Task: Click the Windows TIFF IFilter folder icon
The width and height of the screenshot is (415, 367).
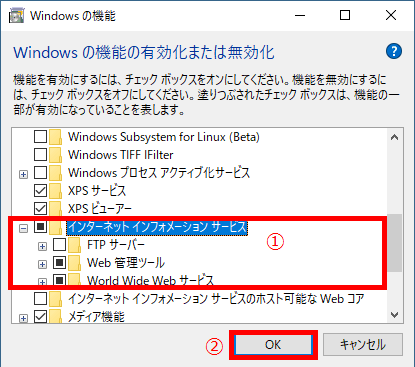Action: tap(56, 155)
